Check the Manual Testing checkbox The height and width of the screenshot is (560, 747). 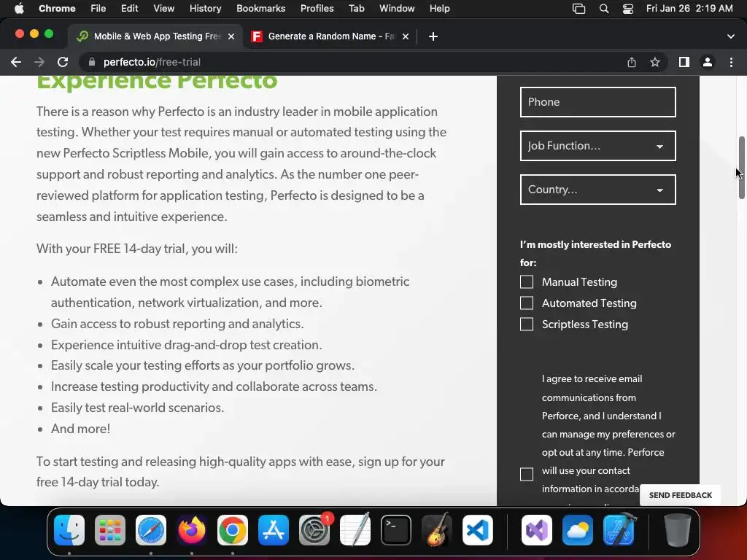pyautogui.click(x=527, y=282)
